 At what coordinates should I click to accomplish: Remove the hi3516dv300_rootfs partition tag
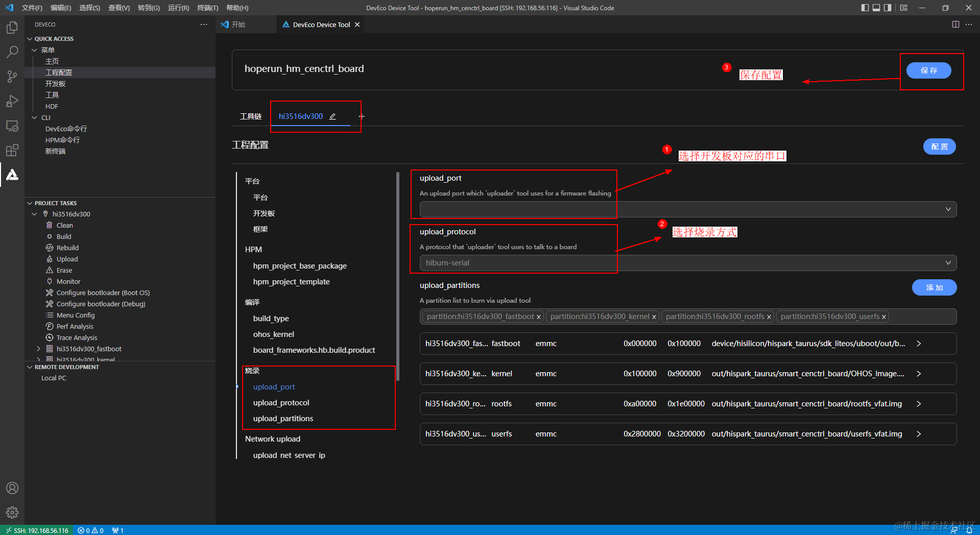click(x=769, y=317)
